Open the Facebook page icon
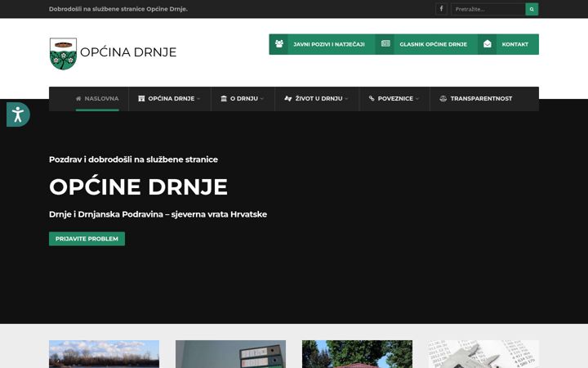Viewport: 588px width, 368px height. pos(441,9)
